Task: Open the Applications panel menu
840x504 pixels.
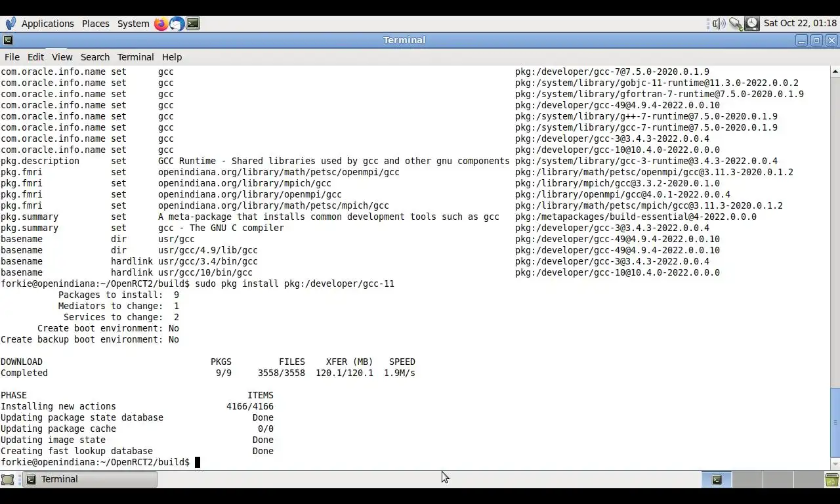Action: click(48, 24)
